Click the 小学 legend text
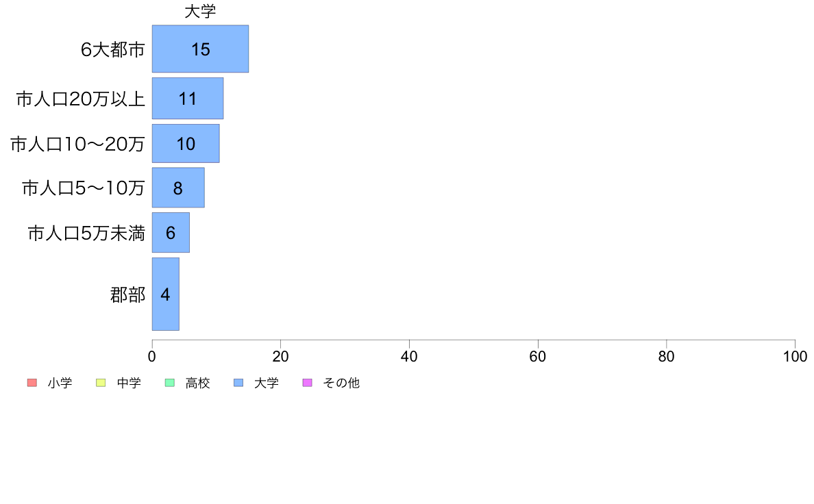 point(60,383)
